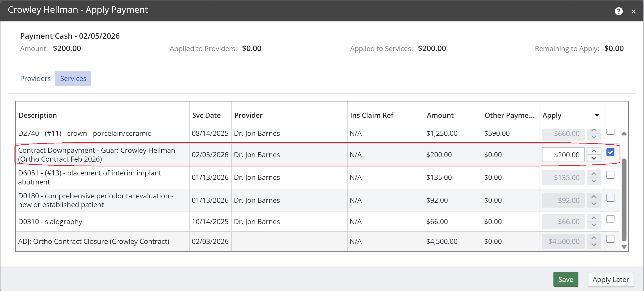The height and width of the screenshot is (291, 644).
Task: Click the green Save button
Action: pos(566,279)
